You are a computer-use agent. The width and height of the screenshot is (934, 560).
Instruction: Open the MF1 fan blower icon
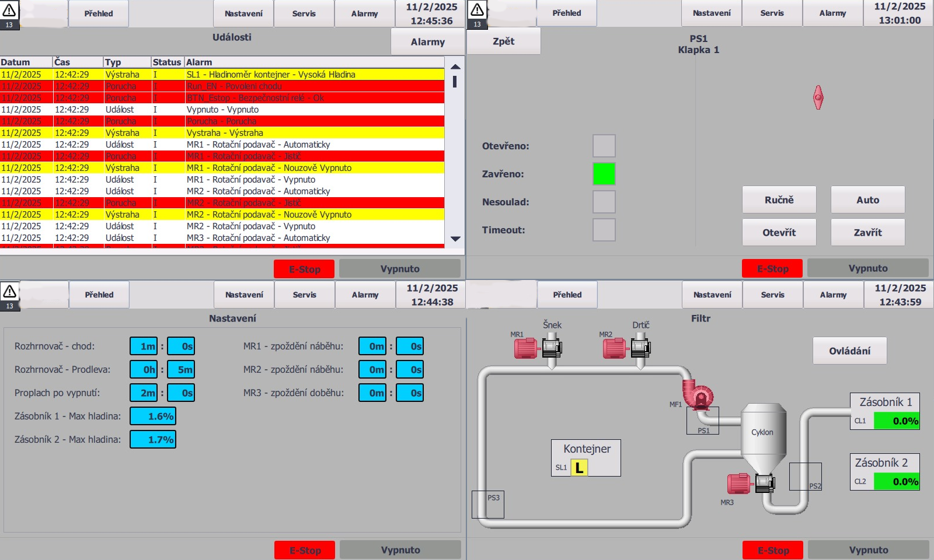(698, 394)
